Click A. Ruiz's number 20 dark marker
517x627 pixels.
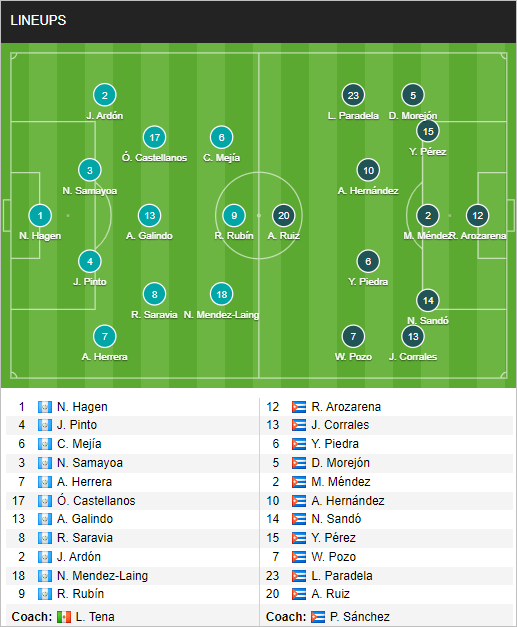(283, 216)
